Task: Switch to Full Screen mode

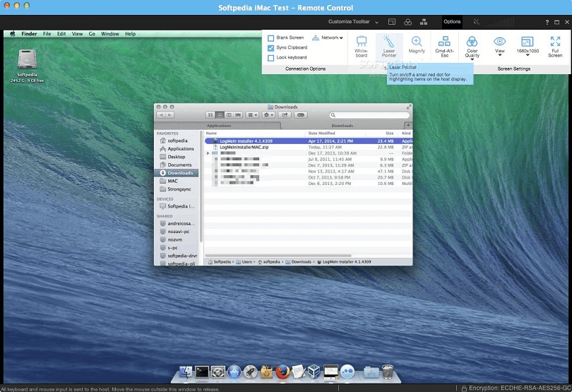Action: coord(555,45)
